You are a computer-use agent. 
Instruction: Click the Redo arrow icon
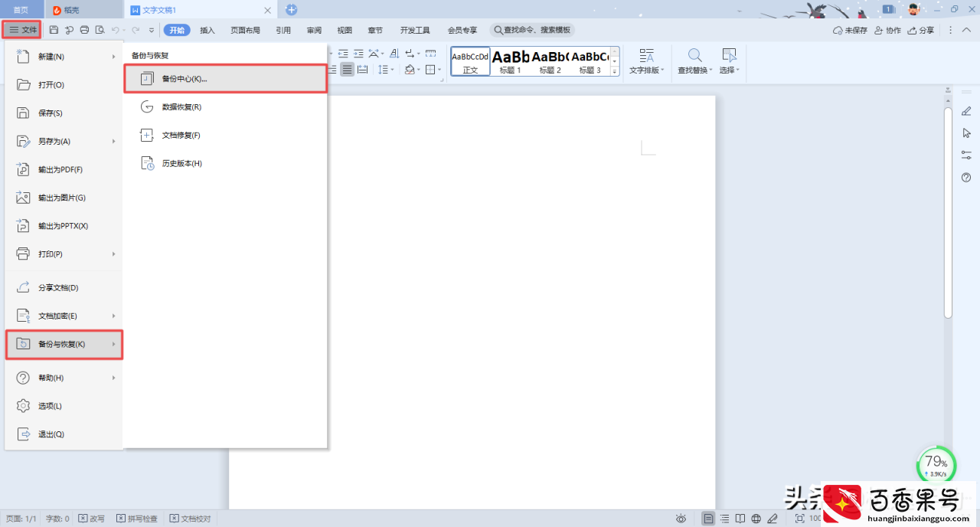tap(136, 30)
